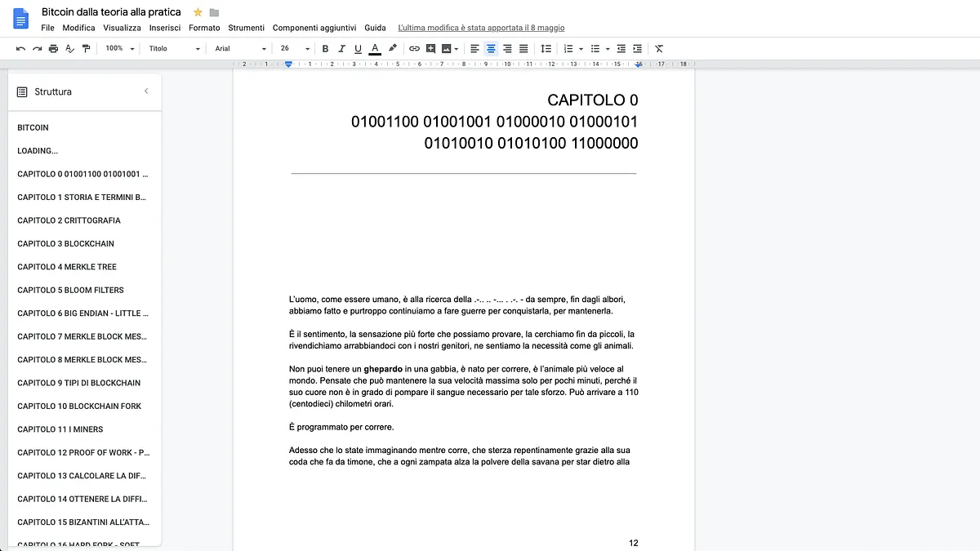Viewport: 980px width, 551px height.
Task: Insert an image via the toolbar icon
Action: tap(447, 48)
